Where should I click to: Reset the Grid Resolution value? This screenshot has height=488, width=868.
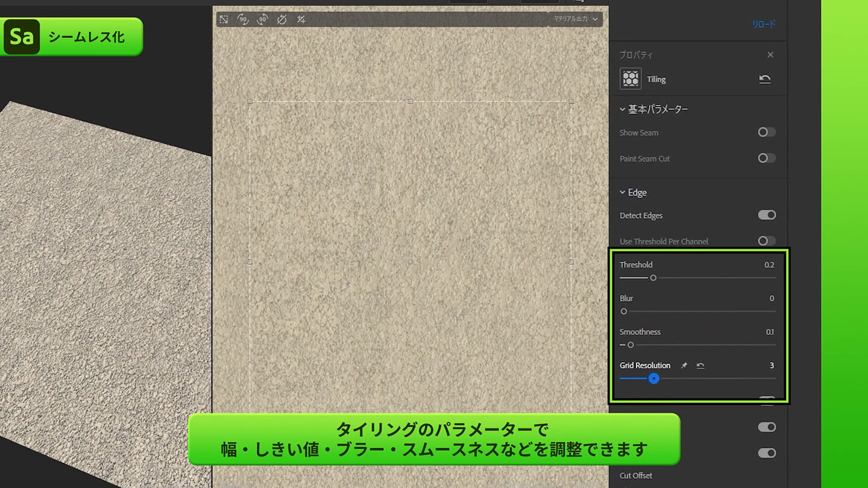(x=700, y=366)
